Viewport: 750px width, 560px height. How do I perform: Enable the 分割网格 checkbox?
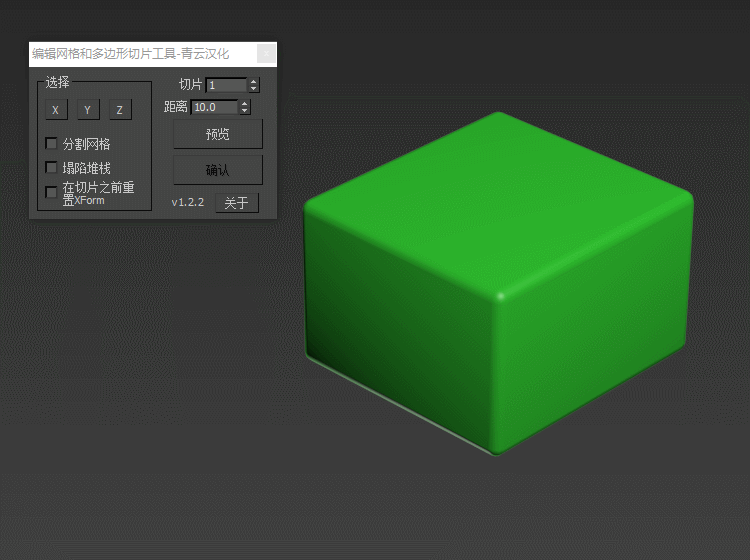tap(52, 144)
